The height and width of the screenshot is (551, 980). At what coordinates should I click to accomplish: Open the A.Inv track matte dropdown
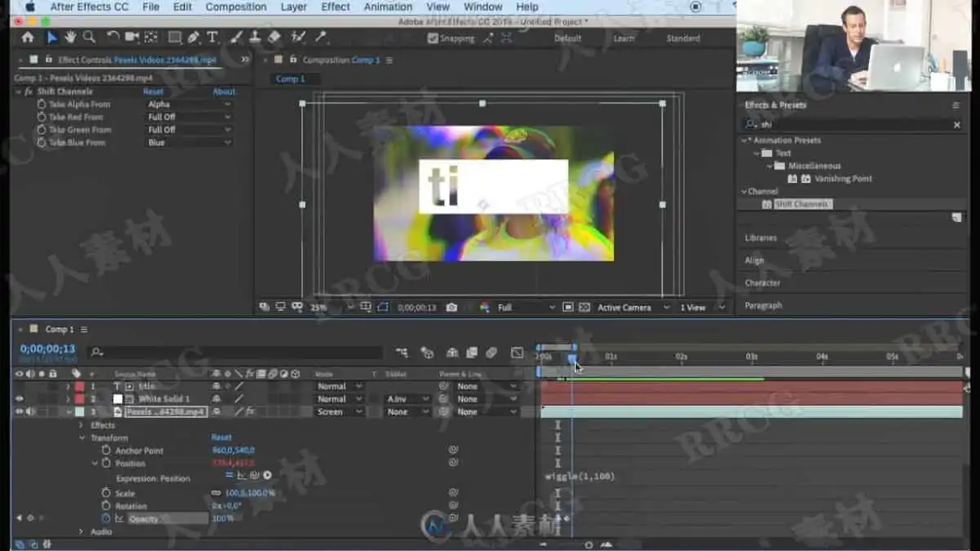click(x=408, y=399)
